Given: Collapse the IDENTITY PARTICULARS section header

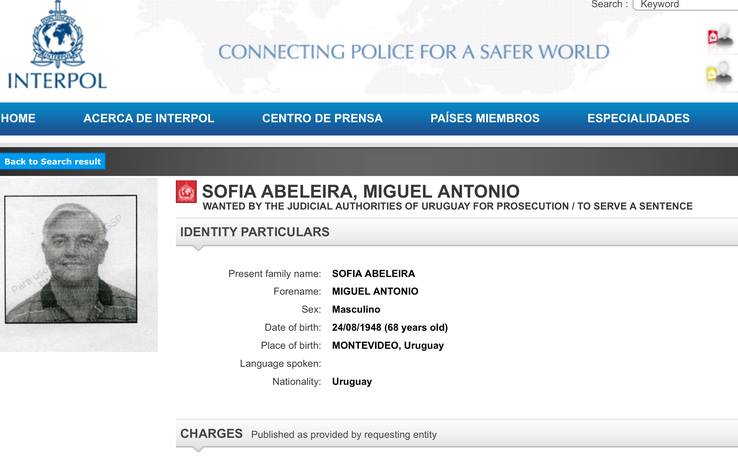Looking at the screenshot, I should pyautogui.click(x=254, y=232).
